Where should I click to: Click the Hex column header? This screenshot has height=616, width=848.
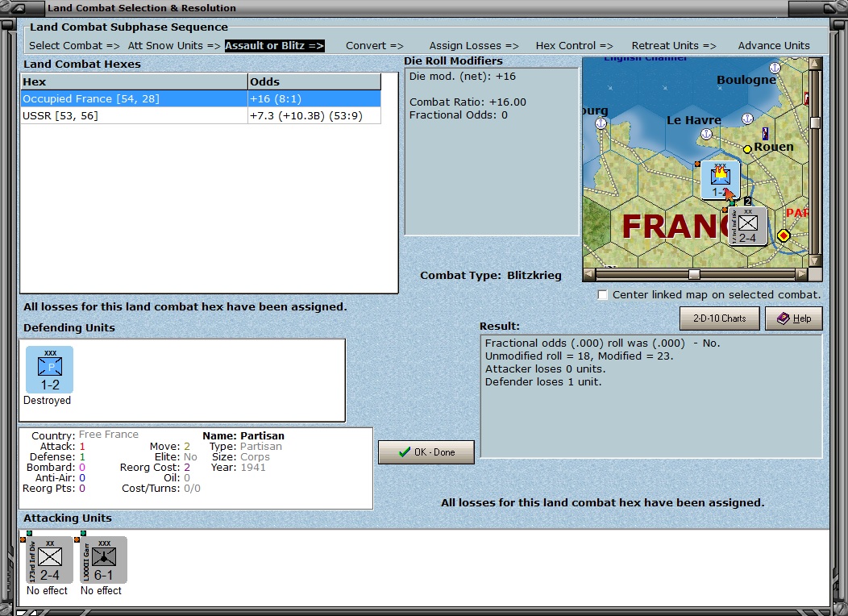point(134,81)
